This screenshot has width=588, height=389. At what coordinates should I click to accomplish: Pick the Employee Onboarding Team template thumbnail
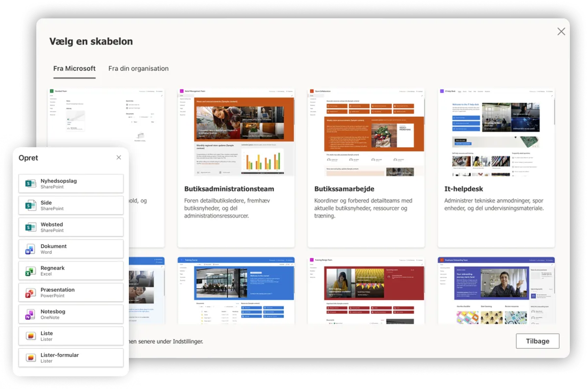click(496, 290)
